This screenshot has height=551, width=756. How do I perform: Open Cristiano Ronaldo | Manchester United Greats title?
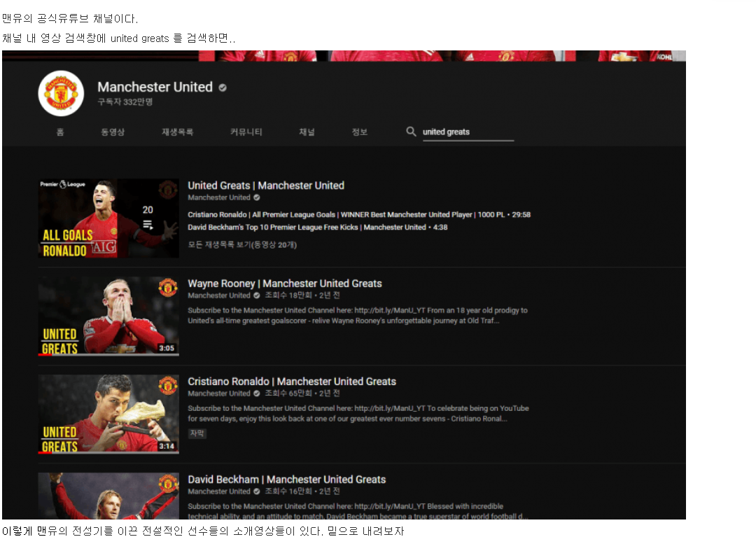click(x=292, y=382)
